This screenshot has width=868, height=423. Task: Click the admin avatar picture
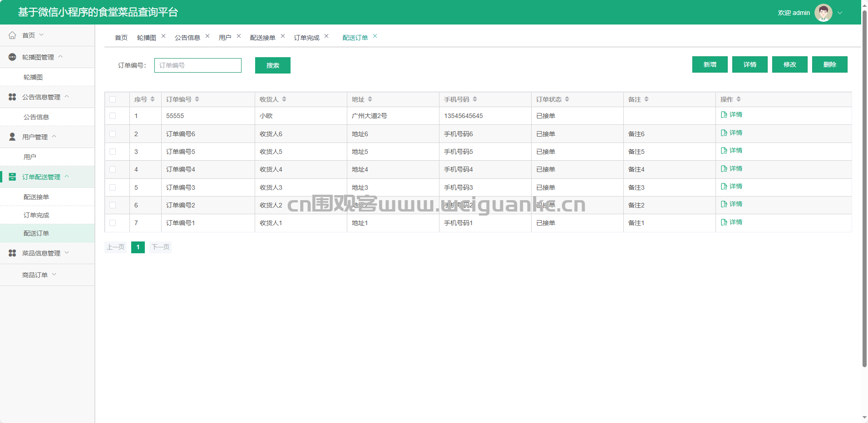[x=823, y=13]
